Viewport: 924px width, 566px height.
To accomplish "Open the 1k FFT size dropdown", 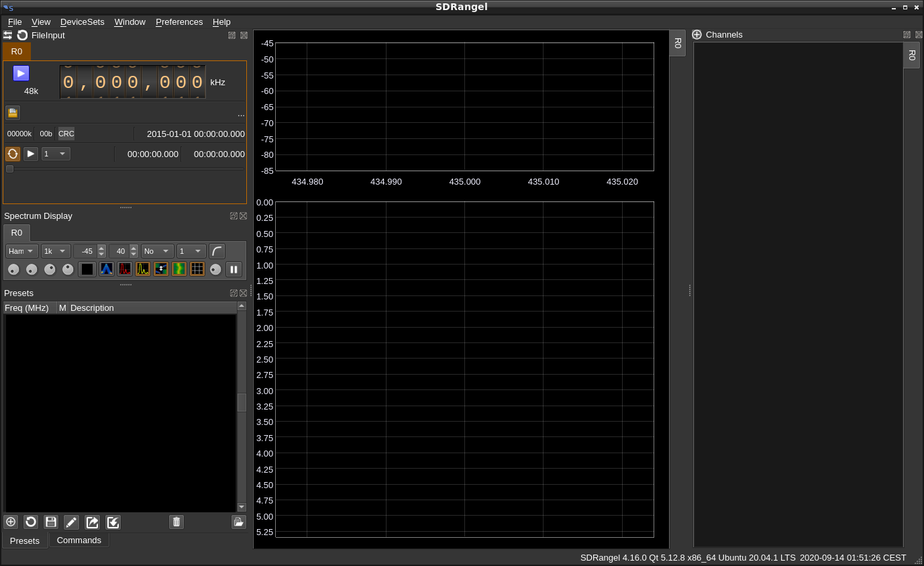I will [x=56, y=251].
